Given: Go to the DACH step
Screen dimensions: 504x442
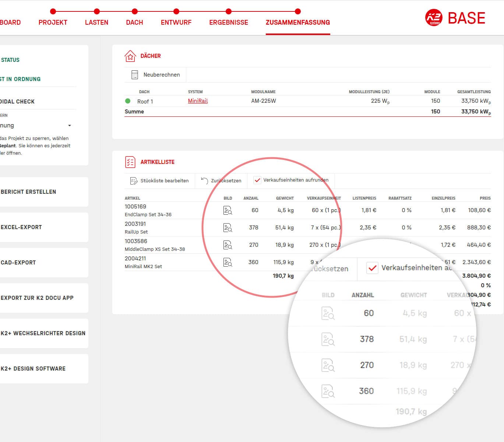Looking at the screenshot, I should [x=134, y=22].
